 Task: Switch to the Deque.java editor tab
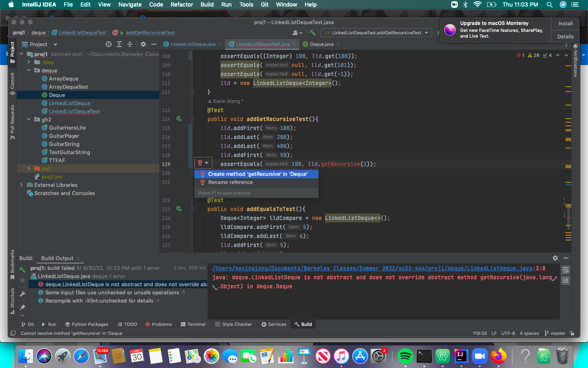pyautogui.click(x=321, y=44)
